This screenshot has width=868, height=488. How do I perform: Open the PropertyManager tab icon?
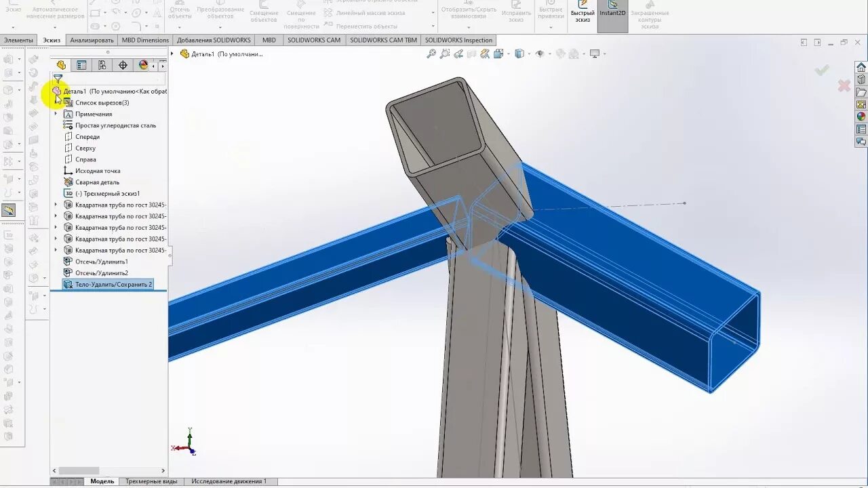(x=81, y=65)
